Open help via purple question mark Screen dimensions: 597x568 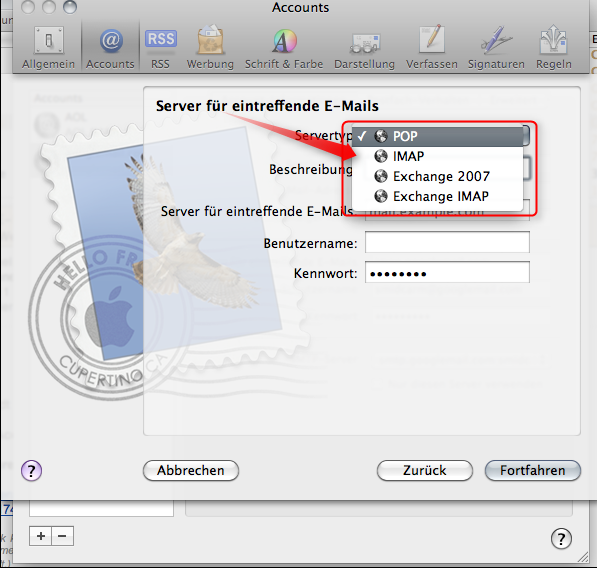tap(31, 471)
